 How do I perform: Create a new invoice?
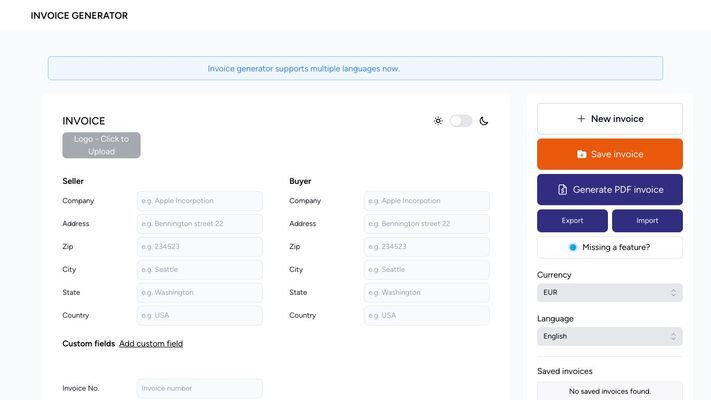pos(609,119)
